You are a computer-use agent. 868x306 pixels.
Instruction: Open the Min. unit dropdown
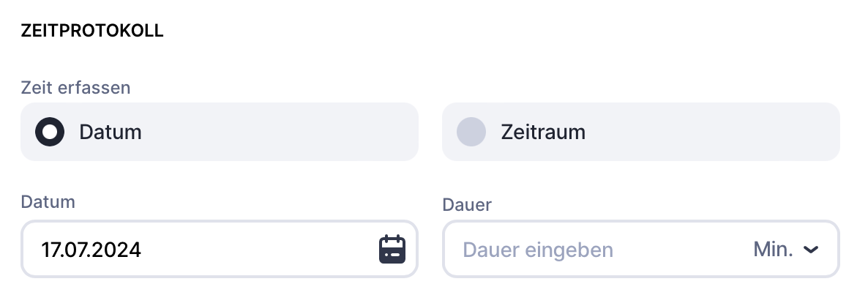(x=785, y=250)
